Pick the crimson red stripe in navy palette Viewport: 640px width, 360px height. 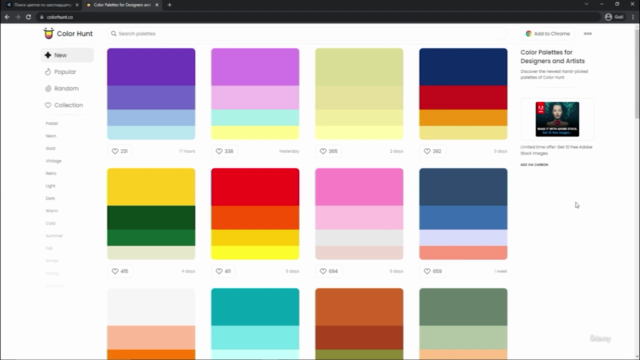click(463, 98)
